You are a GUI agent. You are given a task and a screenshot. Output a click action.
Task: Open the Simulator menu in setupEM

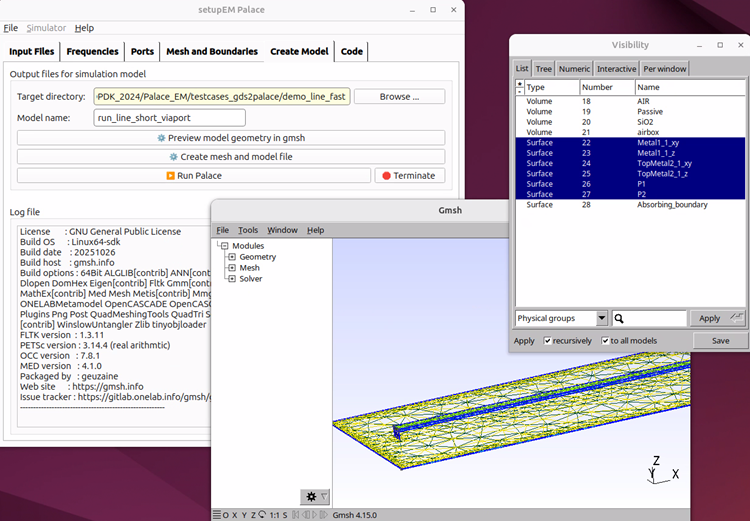click(46, 28)
